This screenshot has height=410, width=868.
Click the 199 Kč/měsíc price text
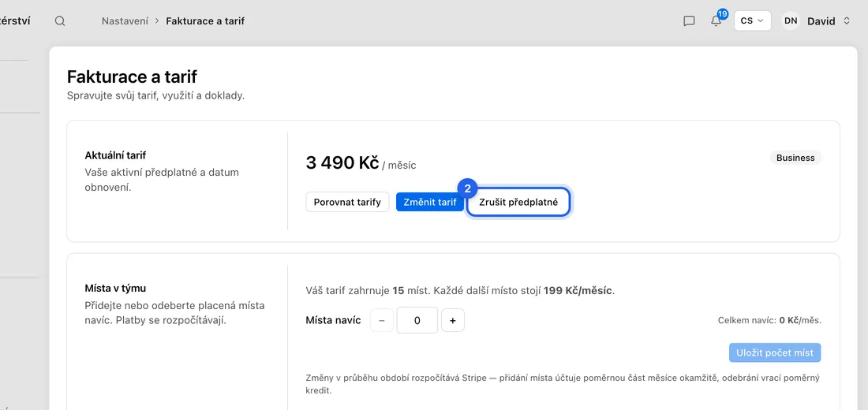tap(578, 290)
